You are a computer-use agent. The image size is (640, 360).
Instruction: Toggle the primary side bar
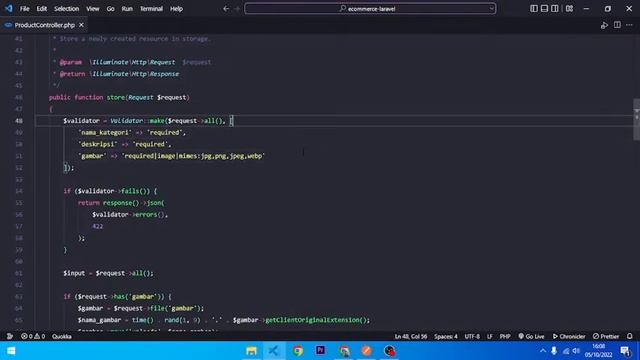point(534,9)
